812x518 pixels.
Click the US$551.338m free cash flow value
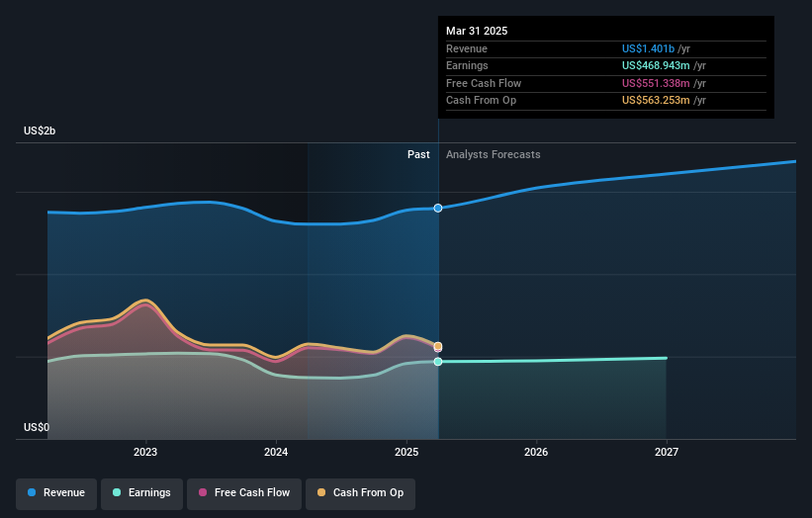click(656, 83)
